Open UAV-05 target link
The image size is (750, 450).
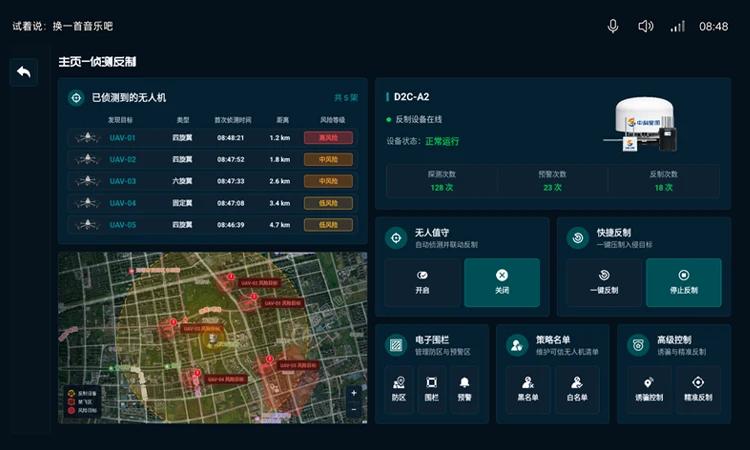[122, 225]
